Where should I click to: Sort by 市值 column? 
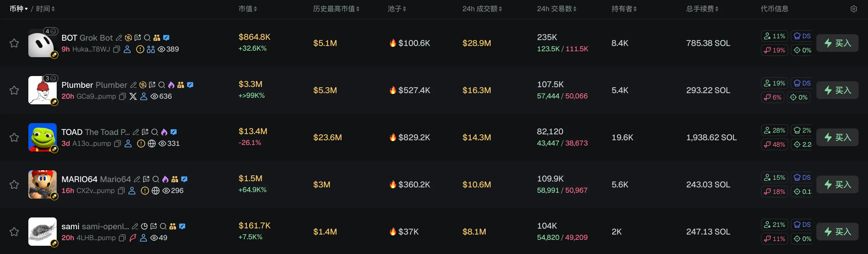pos(248,9)
